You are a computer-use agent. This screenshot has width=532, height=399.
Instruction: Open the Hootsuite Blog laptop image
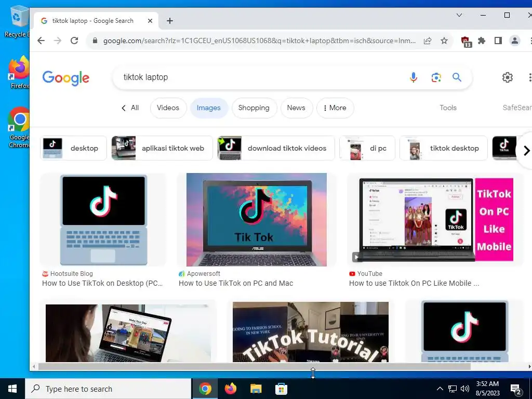[103, 220]
